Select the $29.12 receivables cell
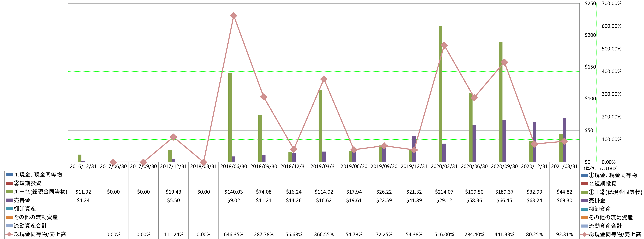Screen dimensions: 644x239 tap(444, 200)
